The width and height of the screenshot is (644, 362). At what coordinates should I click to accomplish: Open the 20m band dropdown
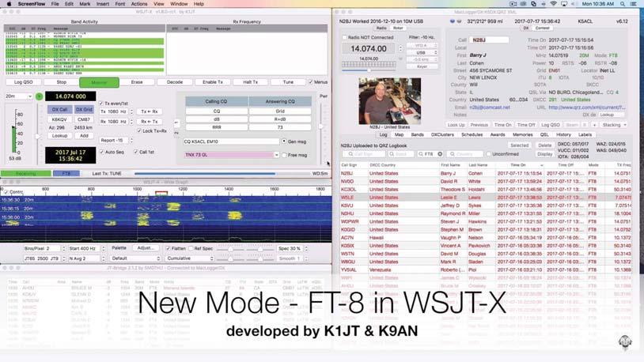coord(19,96)
